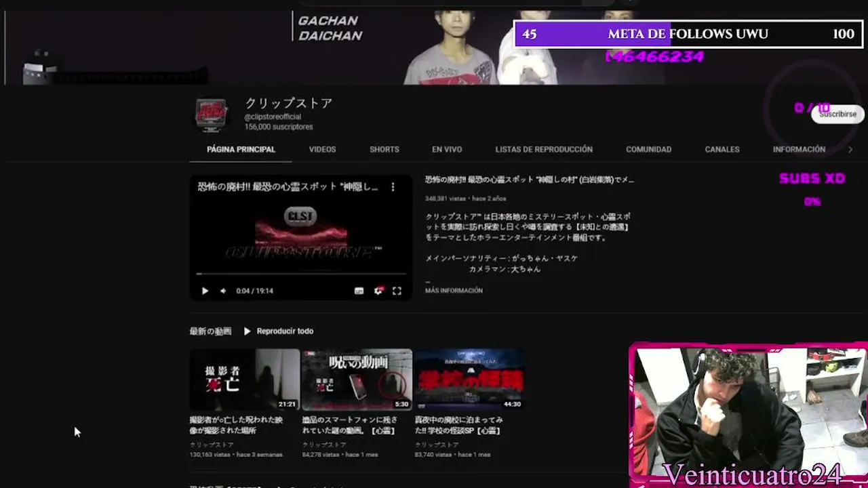Click the channel name under the 5:30 video

pyautogui.click(x=324, y=445)
